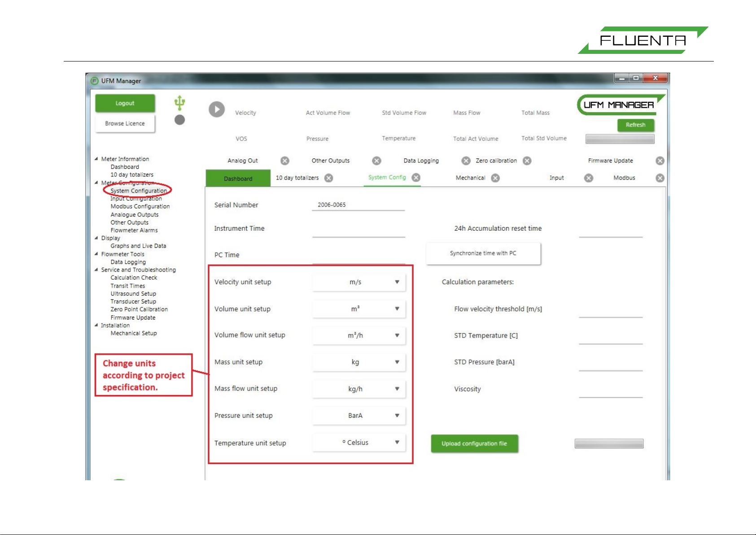
Task: Close the Zero calibration tab
Action: [527, 161]
